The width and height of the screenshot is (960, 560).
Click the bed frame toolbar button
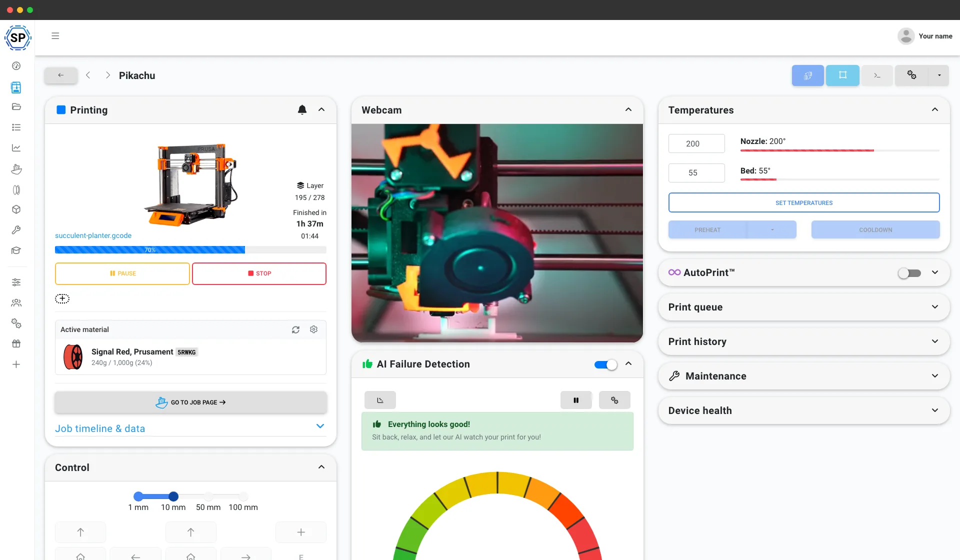pyautogui.click(x=842, y=75)
